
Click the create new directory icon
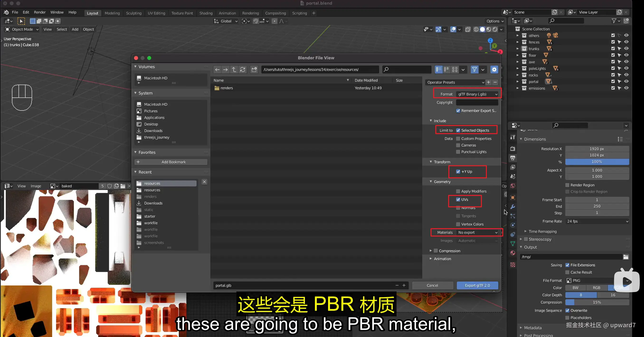coord(254,70)
